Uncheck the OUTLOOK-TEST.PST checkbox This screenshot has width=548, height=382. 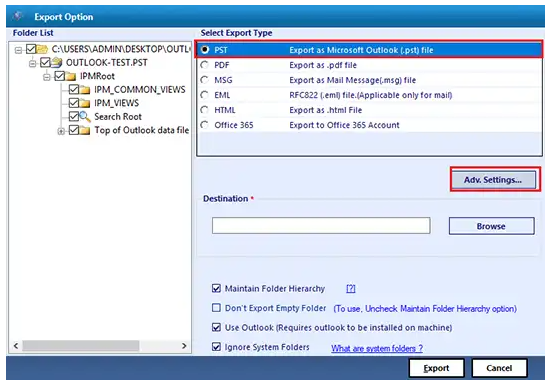[x=45, y=63]
